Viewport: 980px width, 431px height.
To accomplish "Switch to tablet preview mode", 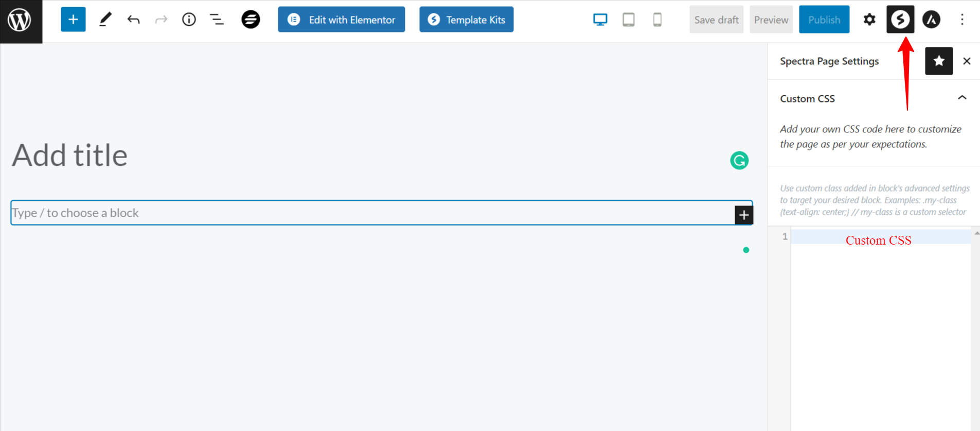I will [x=628, y=20].
